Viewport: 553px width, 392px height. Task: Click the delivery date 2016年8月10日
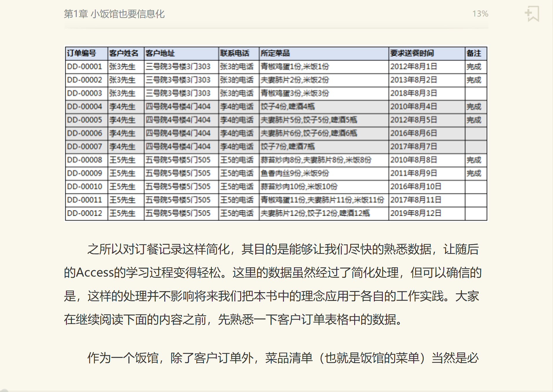point(416,186)
